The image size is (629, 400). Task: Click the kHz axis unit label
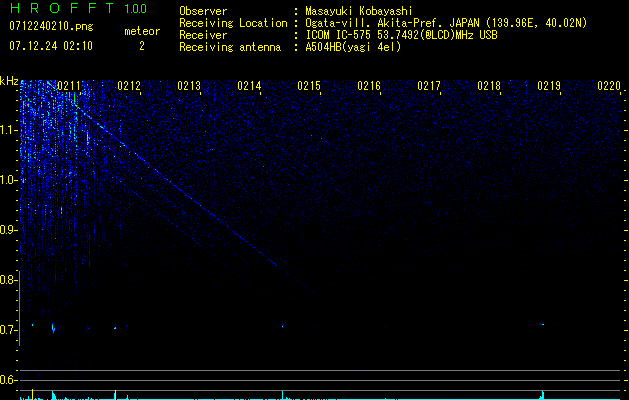click(9, 81)
